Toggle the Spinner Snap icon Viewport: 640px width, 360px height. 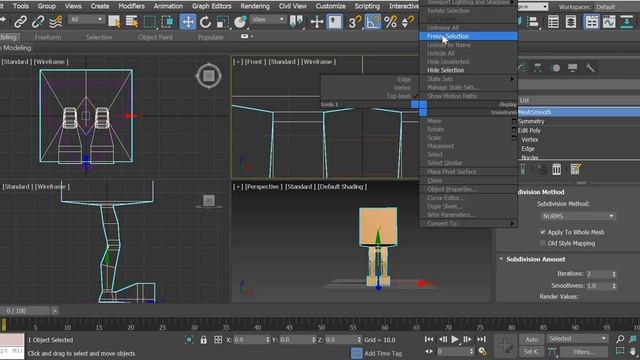point(407,22)
